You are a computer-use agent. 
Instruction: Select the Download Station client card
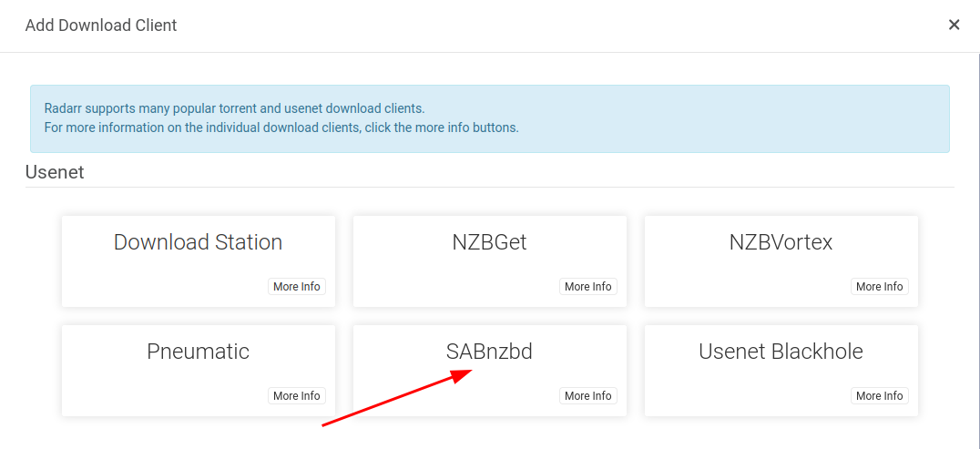click(x=199, y=261)
